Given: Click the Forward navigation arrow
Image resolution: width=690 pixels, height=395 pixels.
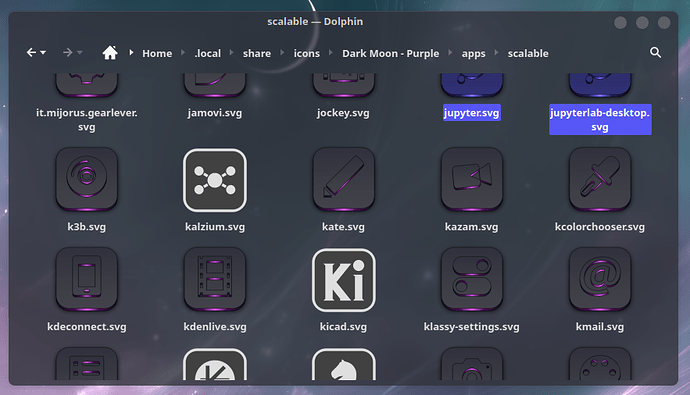Looking at the screenshot, I should pos(67,53).
